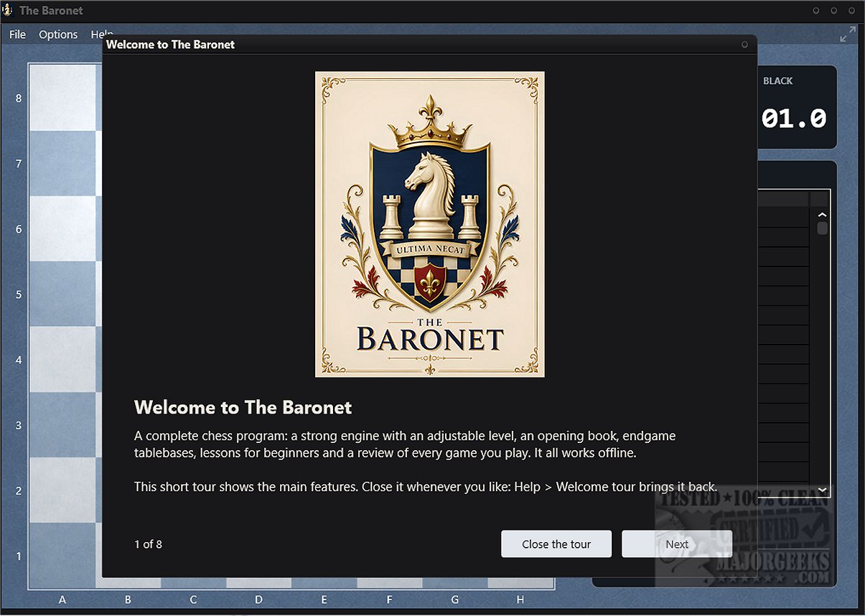This screenshot has width=865, height=616.
Task: Select square A2 on the chessboard
Action: 62,490
